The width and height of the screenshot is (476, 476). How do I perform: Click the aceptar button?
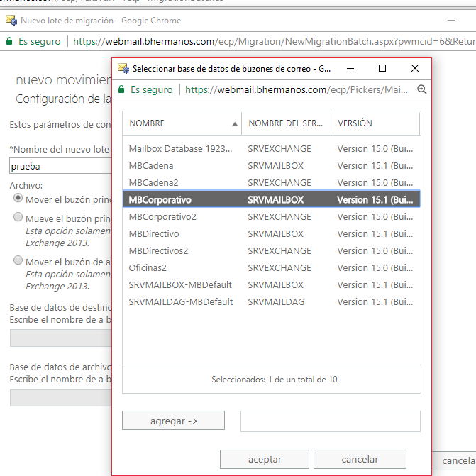pos(265,459)
